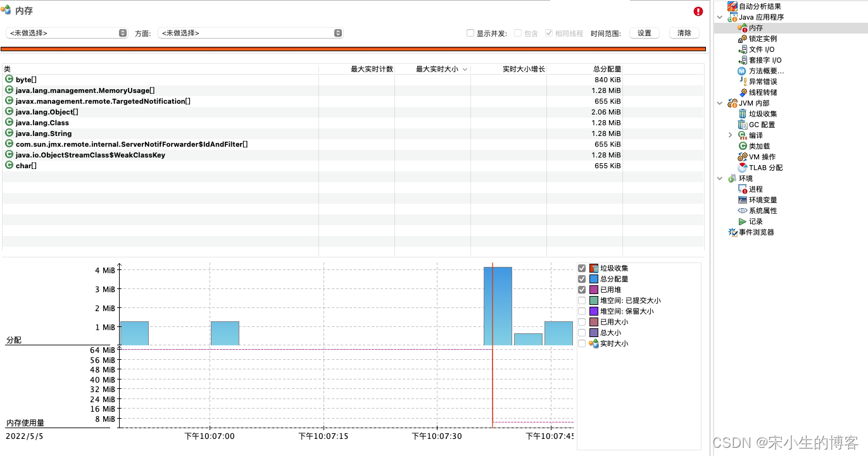Click the 环境变量 icon

coord(743,200)
